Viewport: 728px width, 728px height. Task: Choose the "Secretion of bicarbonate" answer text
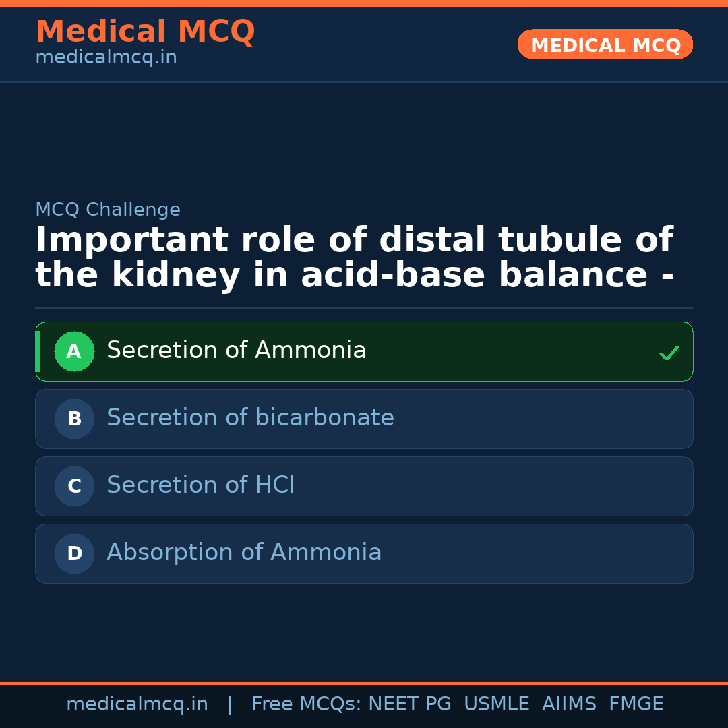point(250,418)
